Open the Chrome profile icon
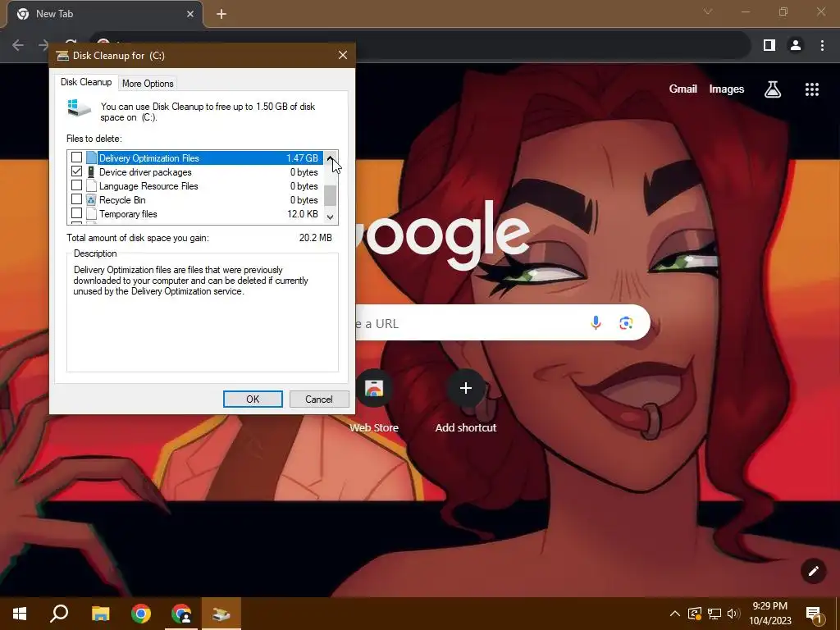Image resolution: width=840 pixels, height=630 pixels. click(796, 46)
